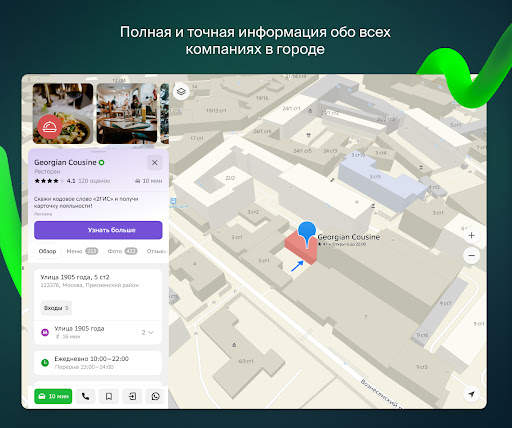512x428 pixels.
Task: Switch to the 'Фото' tab
Action: point(122,251)
